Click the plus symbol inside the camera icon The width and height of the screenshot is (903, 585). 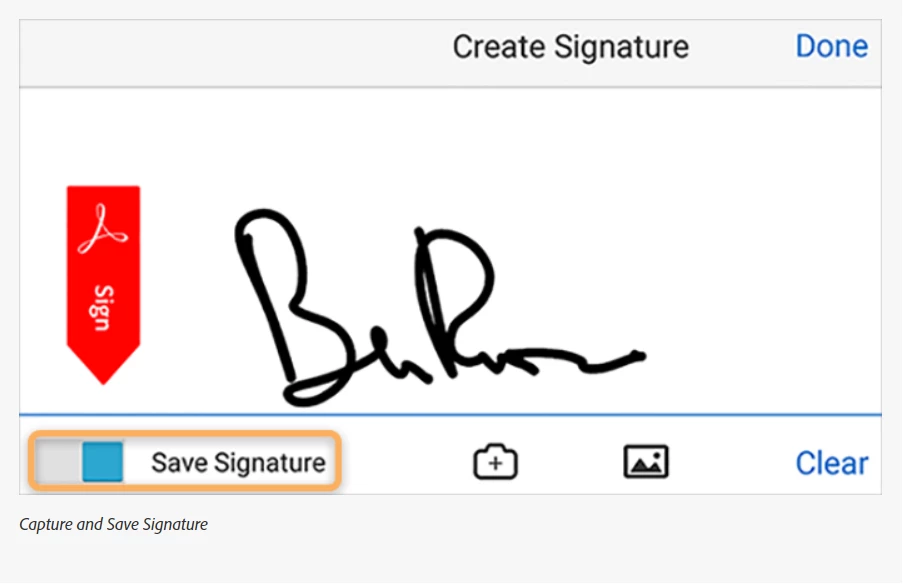click(x=496, y=464)
